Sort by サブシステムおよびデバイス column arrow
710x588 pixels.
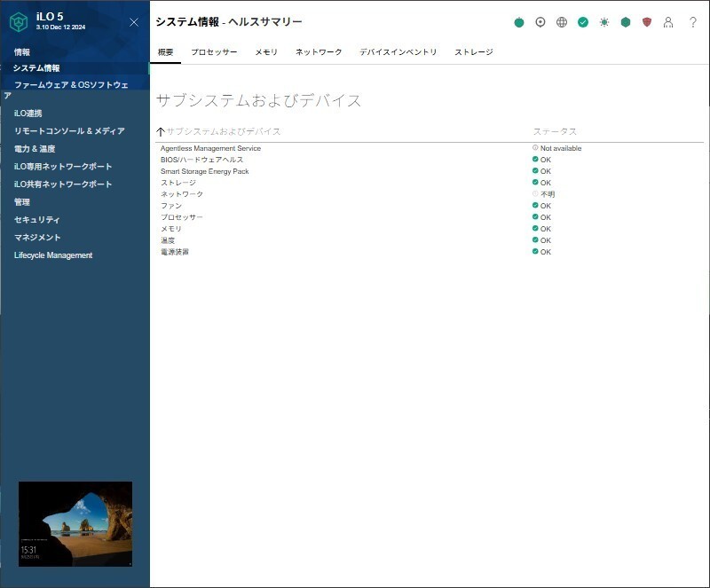(x=161, y=131)
